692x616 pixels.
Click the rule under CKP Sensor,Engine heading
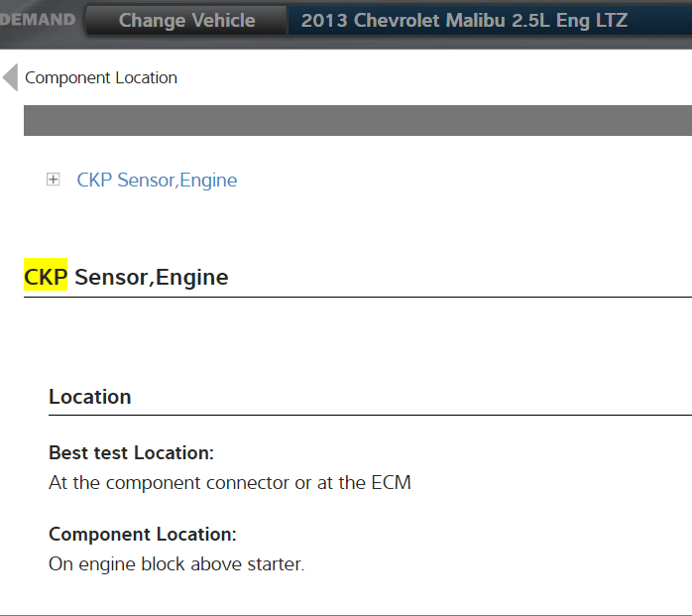click(357, 297)
